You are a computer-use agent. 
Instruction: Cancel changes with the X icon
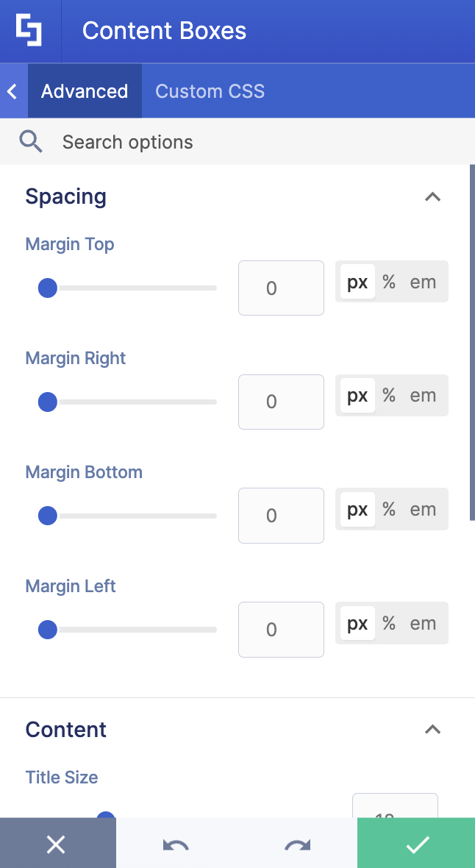57,844
